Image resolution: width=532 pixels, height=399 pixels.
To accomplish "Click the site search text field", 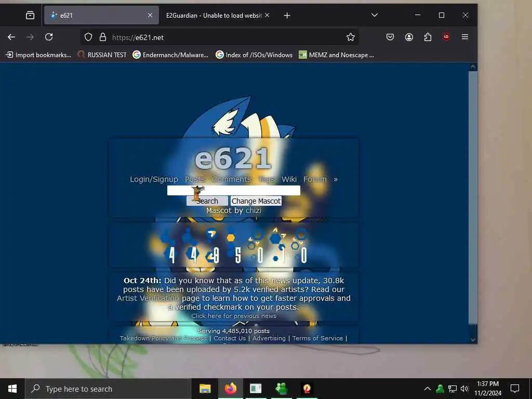I will click(x=234, y=190).
